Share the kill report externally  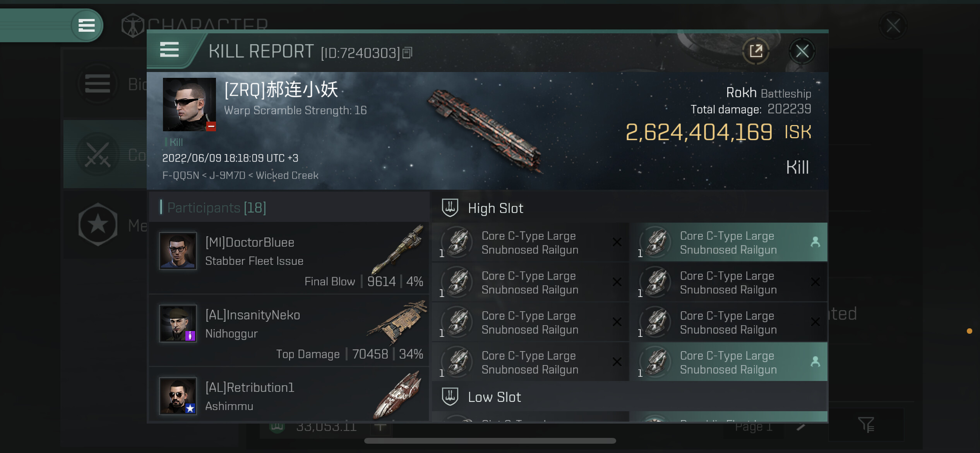[756, 51]
